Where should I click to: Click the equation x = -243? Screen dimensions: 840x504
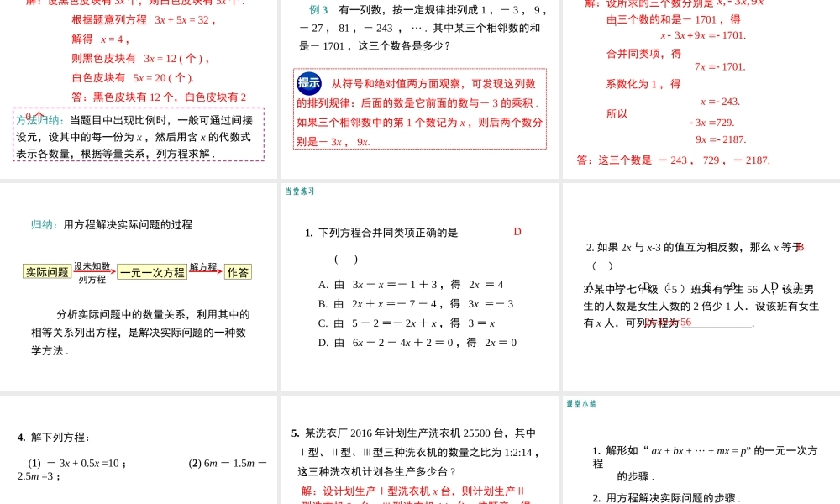click(720, 102)
